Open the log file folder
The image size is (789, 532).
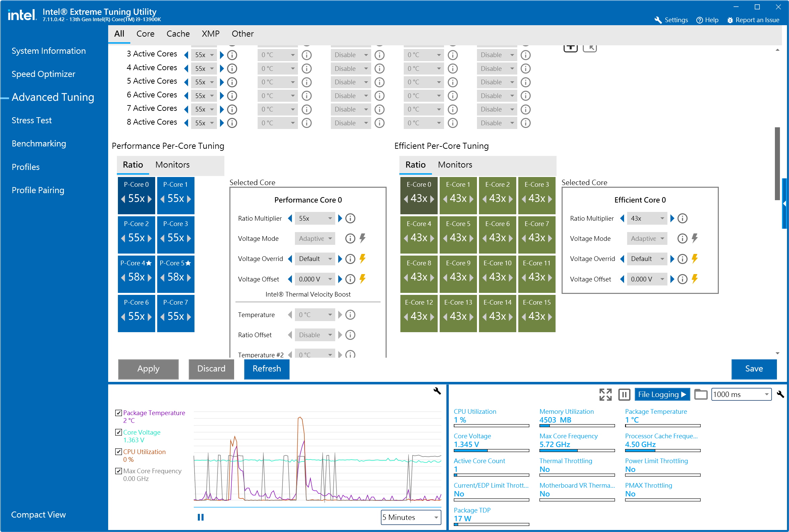700,394
